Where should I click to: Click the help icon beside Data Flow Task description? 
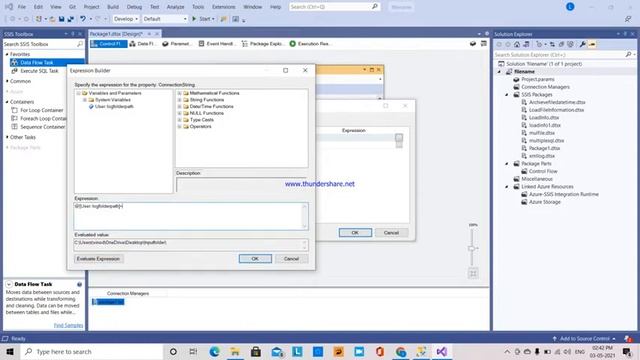pyautogui.click(x=80, y=284)
